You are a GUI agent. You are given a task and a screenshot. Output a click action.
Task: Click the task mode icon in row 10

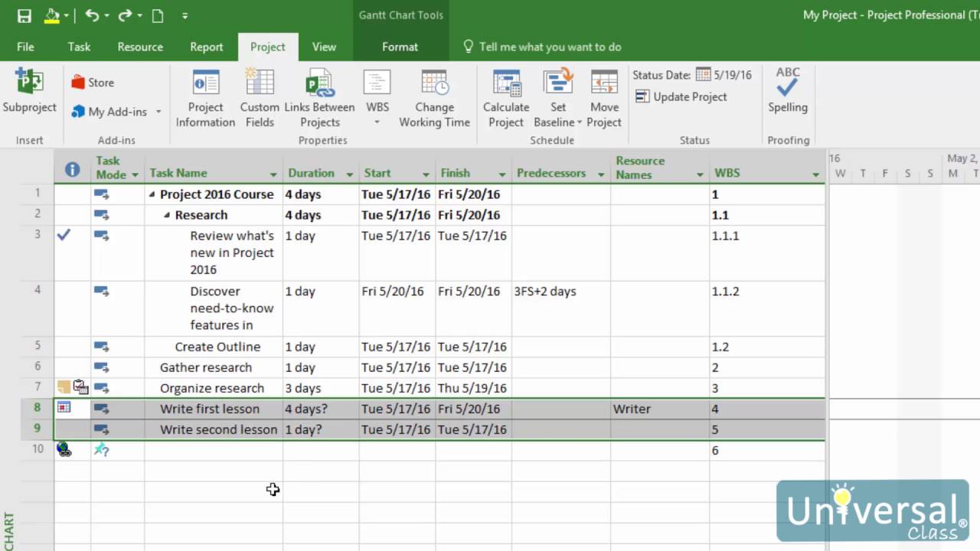[101, 450]
